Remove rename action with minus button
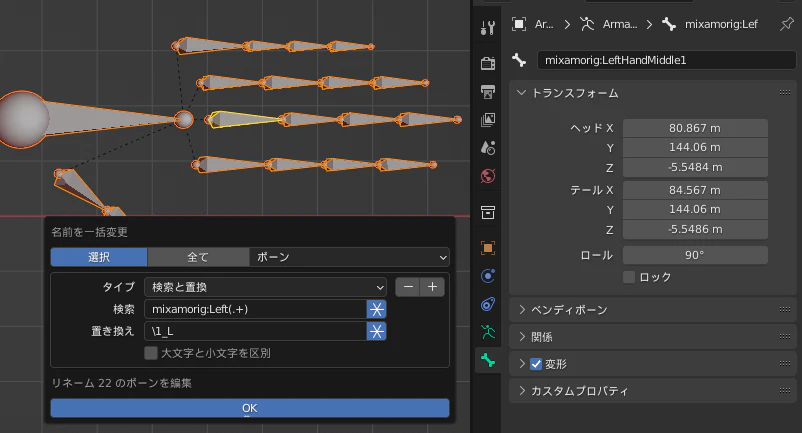 point(408,287)
